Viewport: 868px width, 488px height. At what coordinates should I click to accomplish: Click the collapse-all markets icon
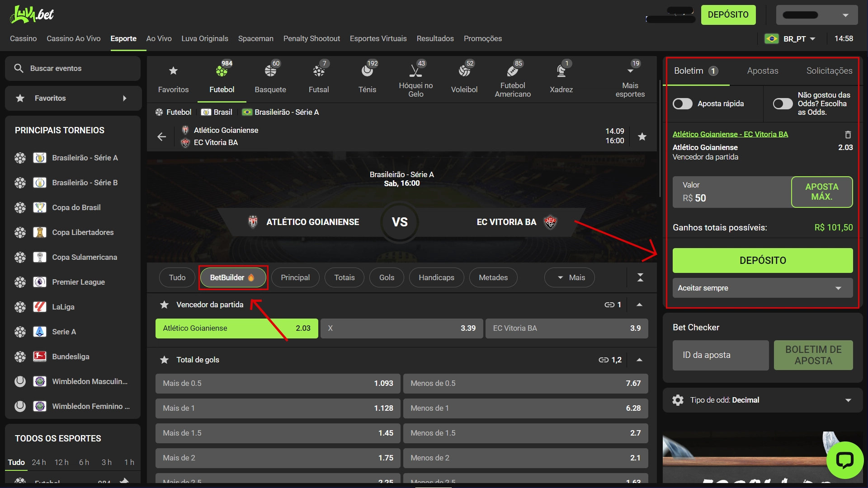click(640, 277)
